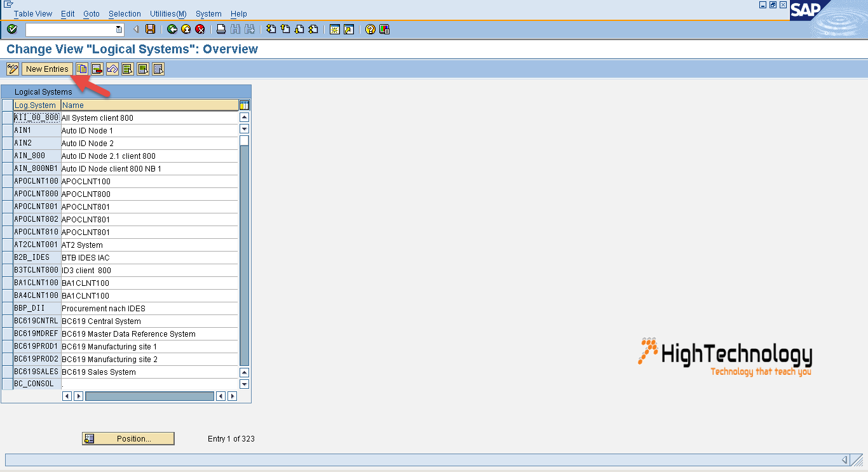Click the Delete entry icon
This screenshot has width=868, height=472.
(97, 68)
